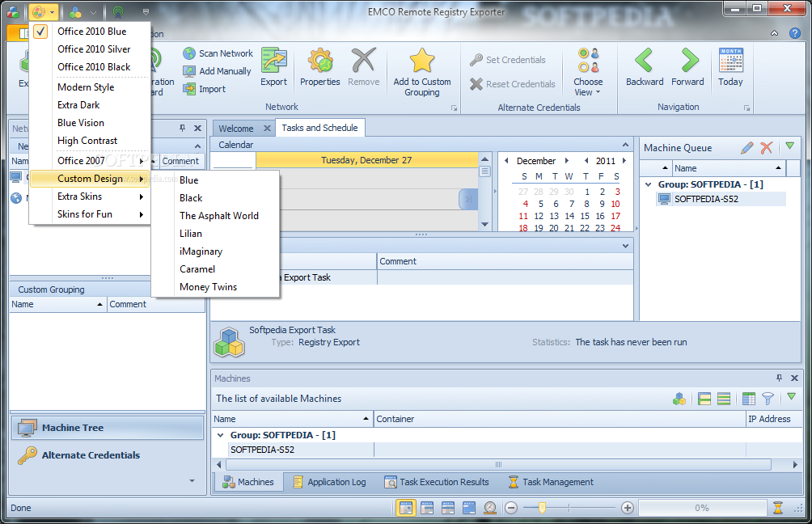Choose the Caramel custom design
812x524 pixels.
[x=215, y=269]
